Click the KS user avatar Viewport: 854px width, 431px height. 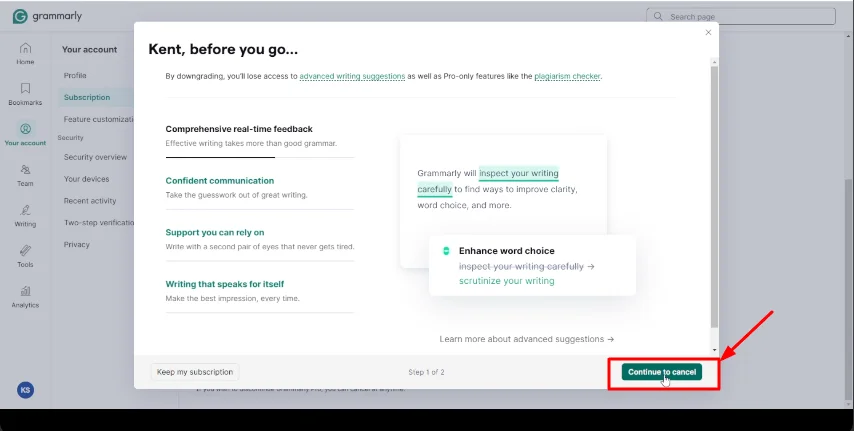25,390
